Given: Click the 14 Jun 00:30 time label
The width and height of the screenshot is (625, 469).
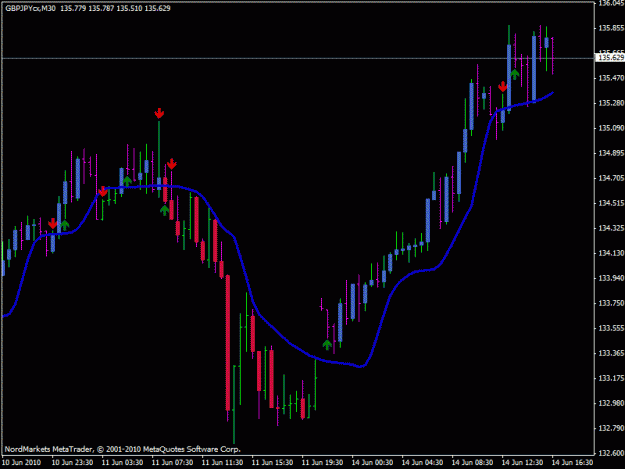Looking at the screenshot, I should click(372, 462).
